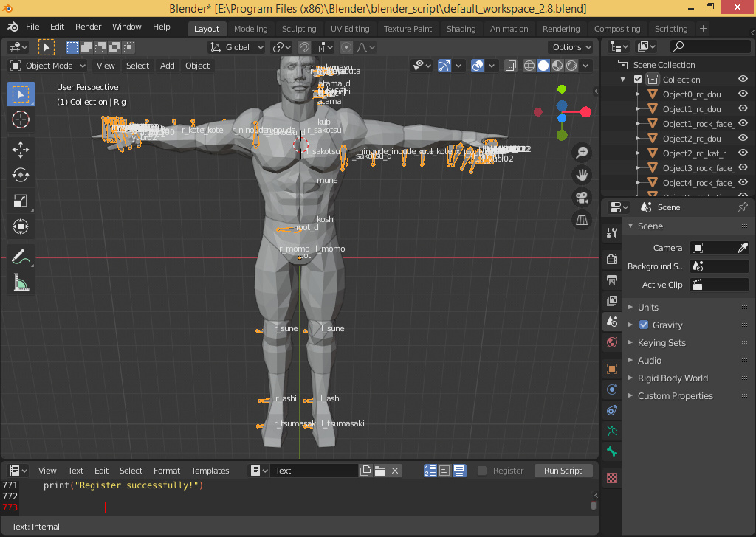This screenshot has width=756, height=537.
Task: Pick the Scale tool
Action: click(20, 201)
